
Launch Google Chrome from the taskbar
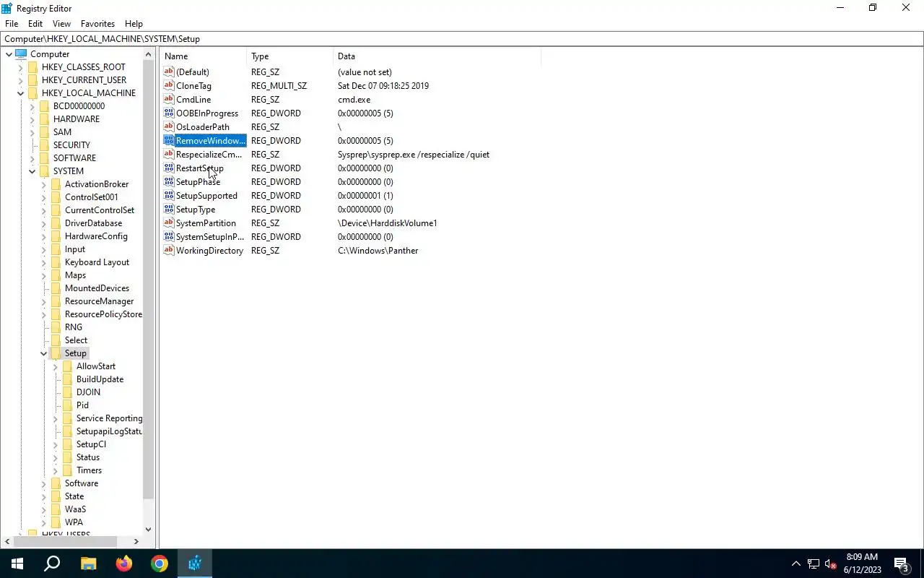pos(159,564)
